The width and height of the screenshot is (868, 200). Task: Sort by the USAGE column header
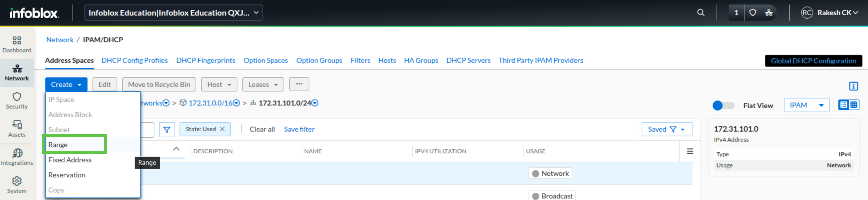point(535,151)
